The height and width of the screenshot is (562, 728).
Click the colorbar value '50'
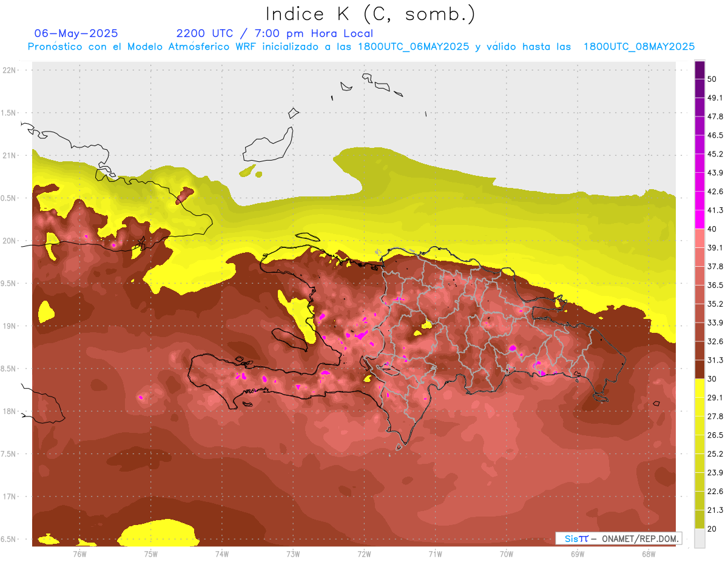tap(712, 79)
